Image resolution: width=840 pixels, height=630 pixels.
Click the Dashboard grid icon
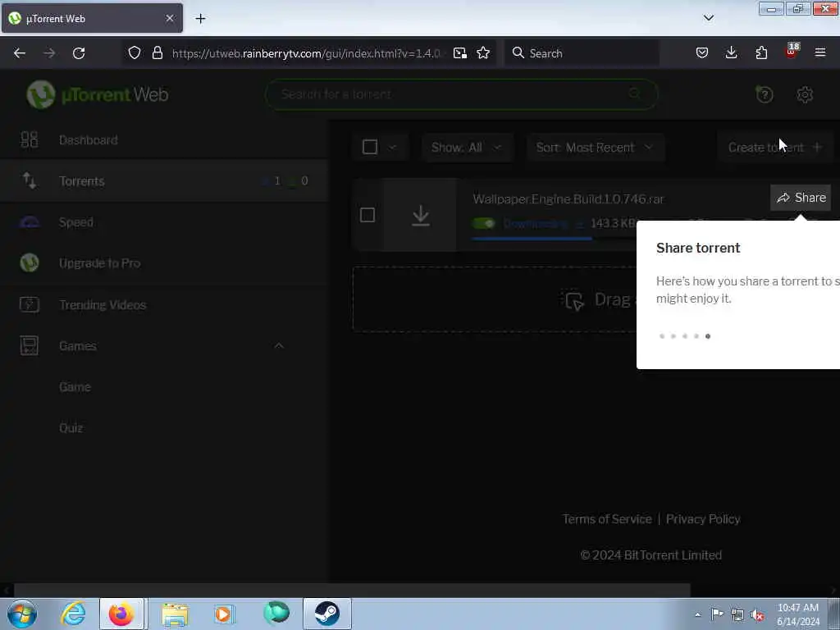tap(29, 139)
